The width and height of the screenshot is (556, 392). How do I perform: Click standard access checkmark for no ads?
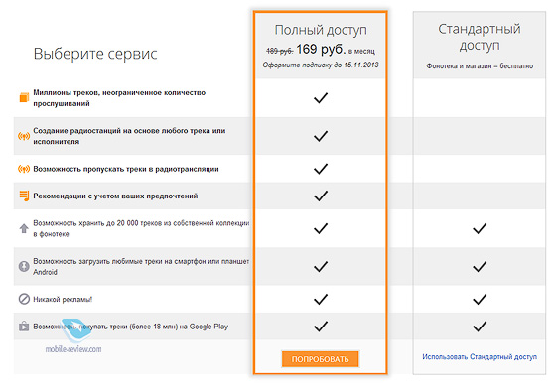[480, 299]
